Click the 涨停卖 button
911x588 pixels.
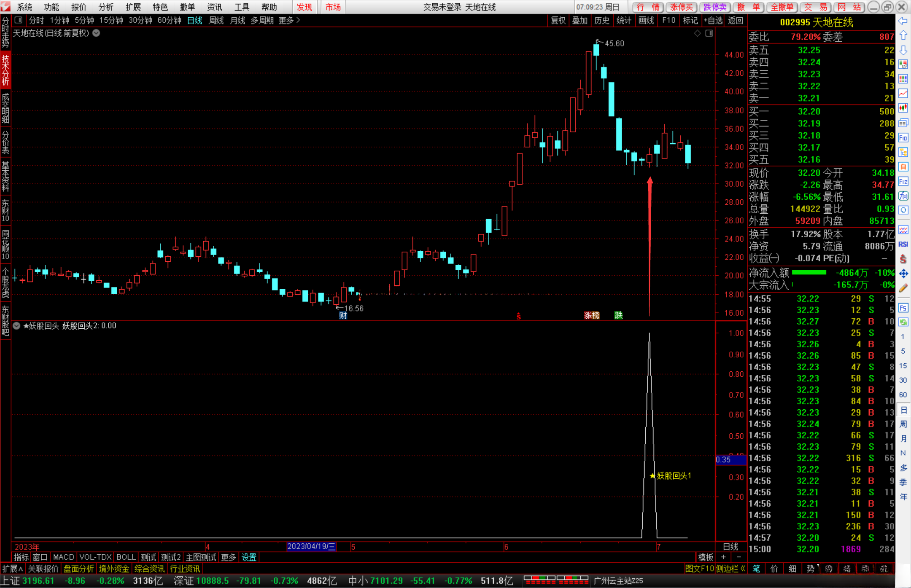click(x=681, y=7)
